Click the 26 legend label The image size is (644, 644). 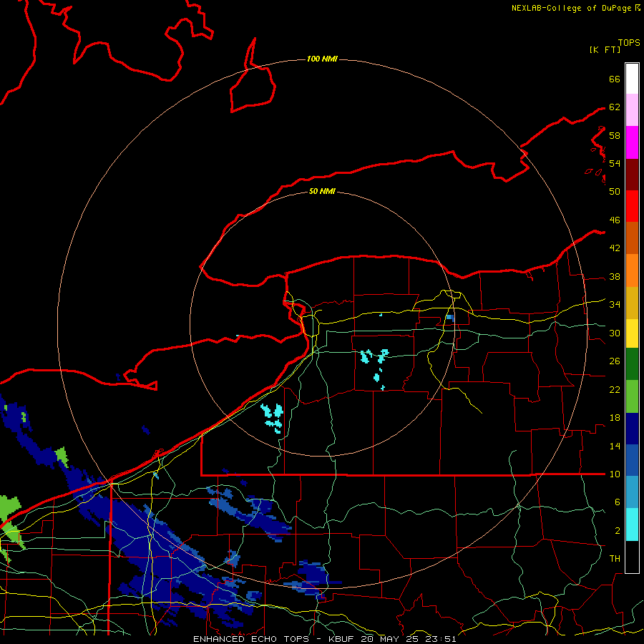615,361
